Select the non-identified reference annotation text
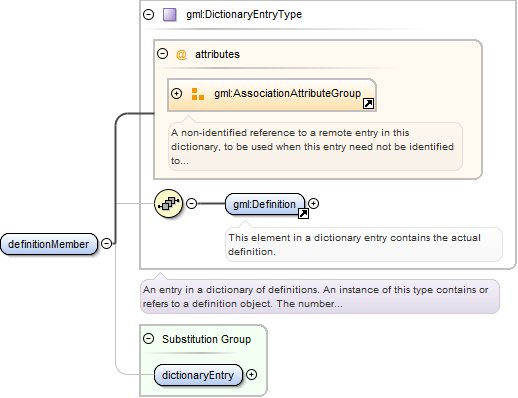518x398 pixels. [x=312, y=147]
